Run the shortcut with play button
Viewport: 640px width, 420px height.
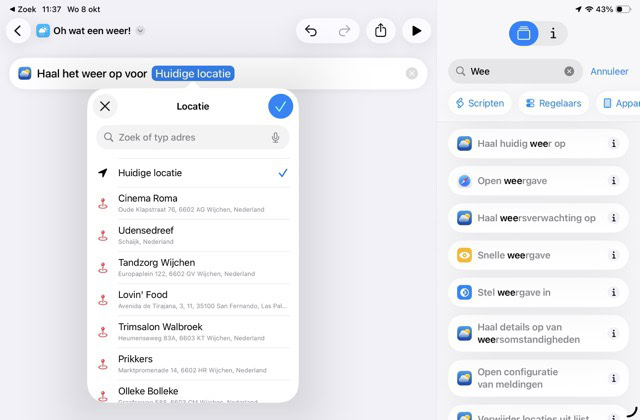coord(416,31)
